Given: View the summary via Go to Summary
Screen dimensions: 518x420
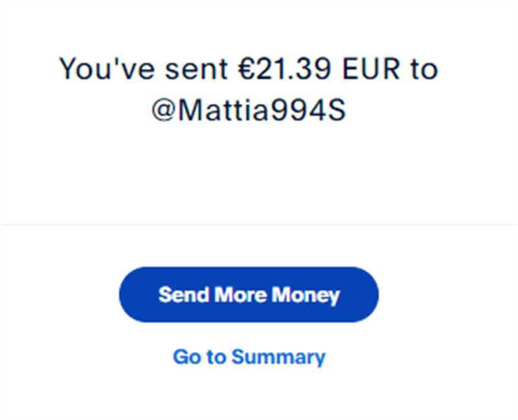Looking at the screenshot, I should click(x=249, y=357).
